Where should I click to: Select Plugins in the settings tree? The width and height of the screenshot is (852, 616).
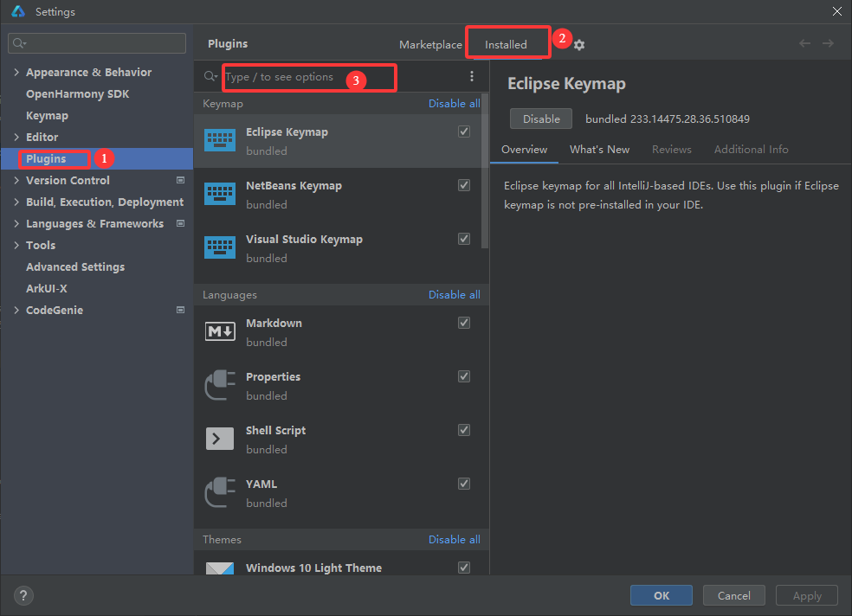click(46, 158)
